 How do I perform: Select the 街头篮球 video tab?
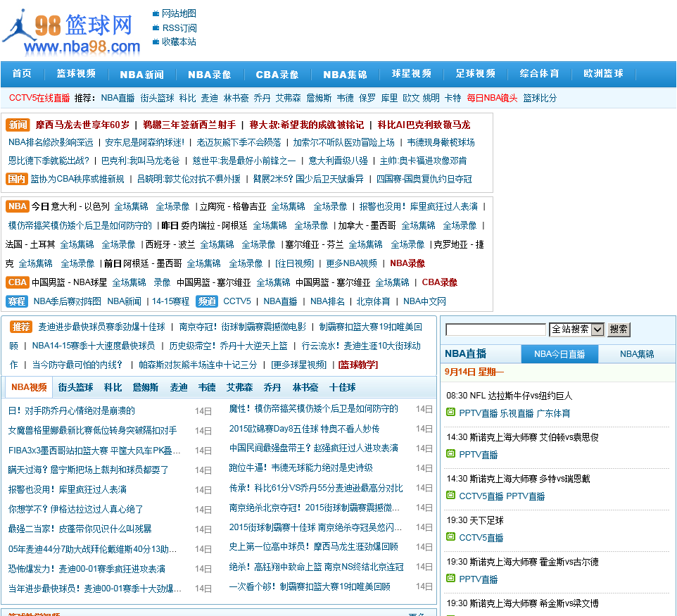pos(75,387)
